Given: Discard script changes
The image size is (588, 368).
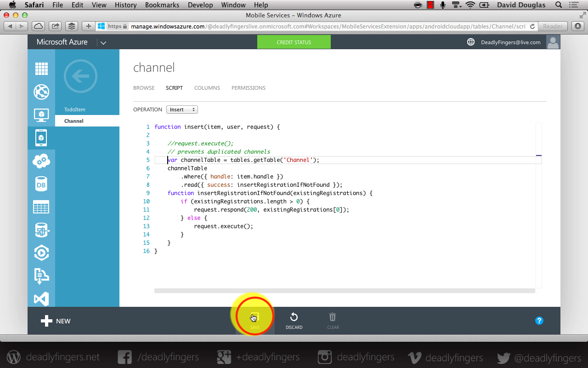Looking at the screenshot, I should click(x=294, y=321).
